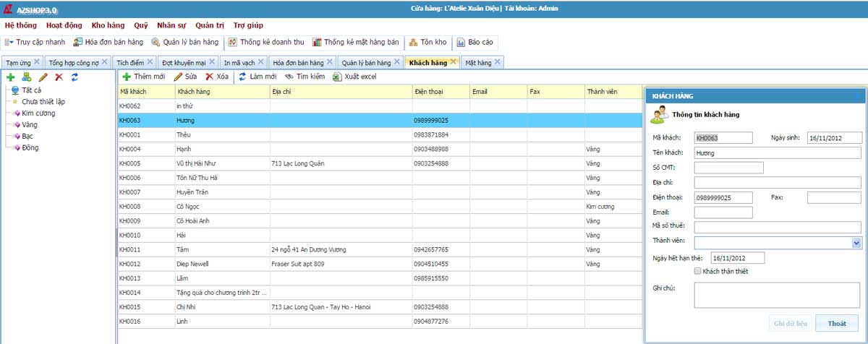The width and height of the screenshot is (868, 344).
Task: Click the green plus icon in the left panel
Action: (x=10, y=77)
